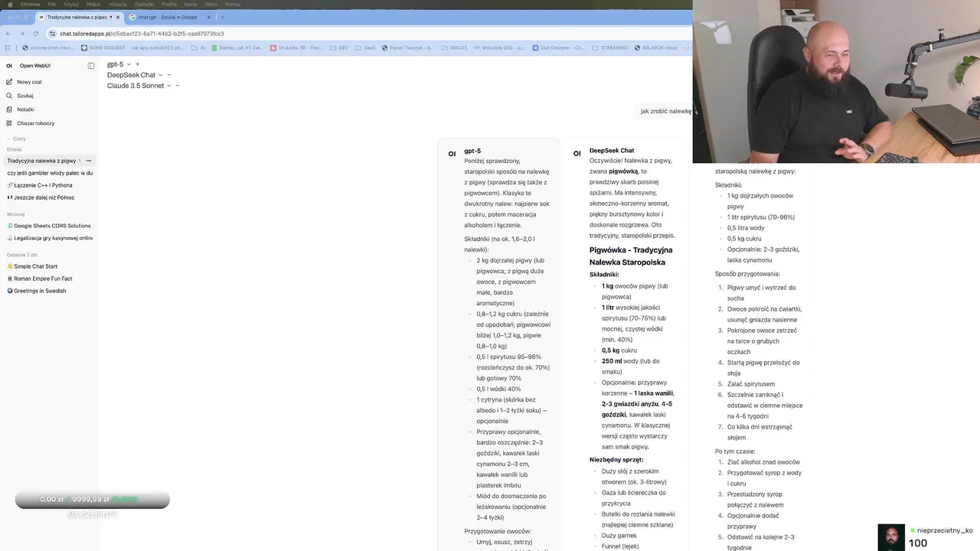Image resolution: width=980 pixels, height=551 pixels.
Task: Open the BELABOX cloud bookmark
Action: coord(656,47)
